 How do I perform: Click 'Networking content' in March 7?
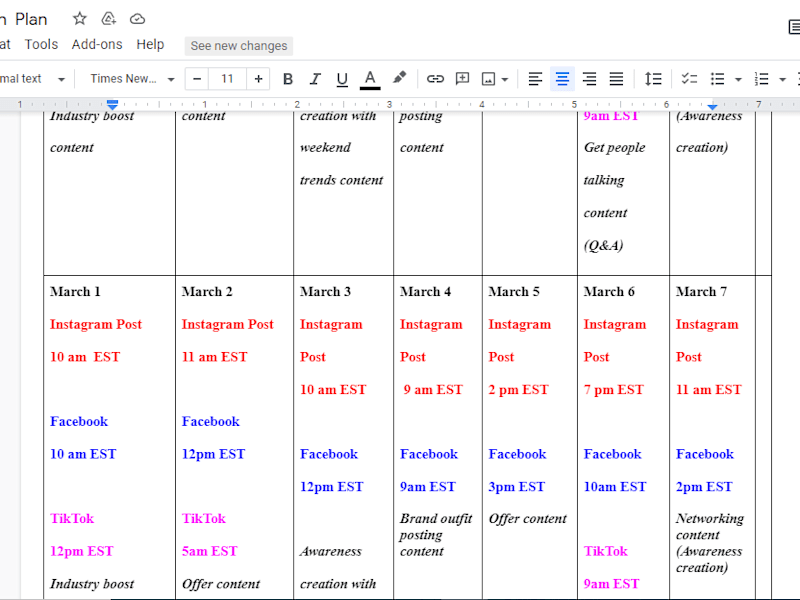tap(709, 527)
